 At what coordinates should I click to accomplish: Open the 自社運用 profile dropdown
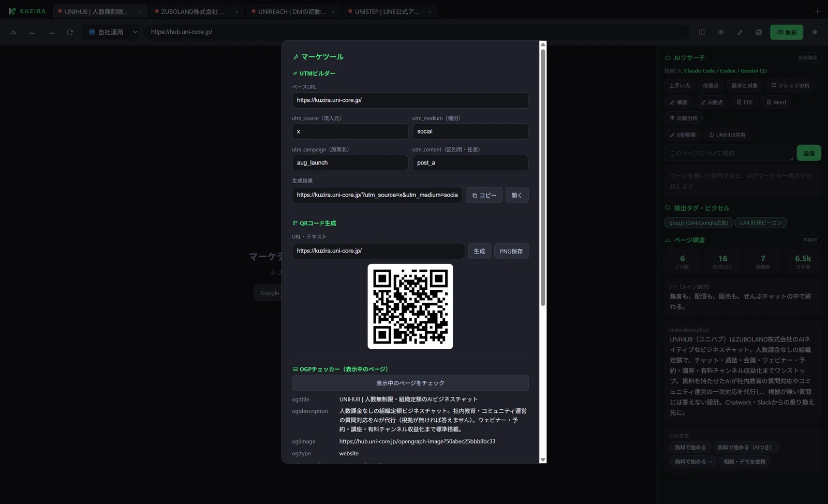point(112,32)
